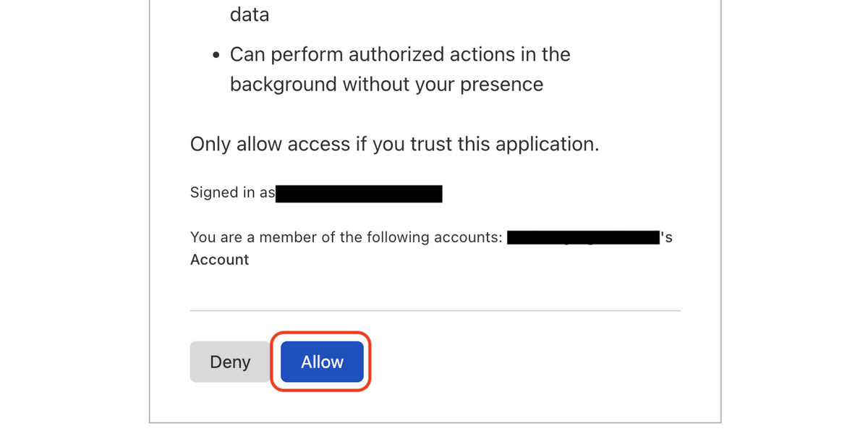Select the 'Signed in as' label
868x447 pixels.
[x=232, y=192]
